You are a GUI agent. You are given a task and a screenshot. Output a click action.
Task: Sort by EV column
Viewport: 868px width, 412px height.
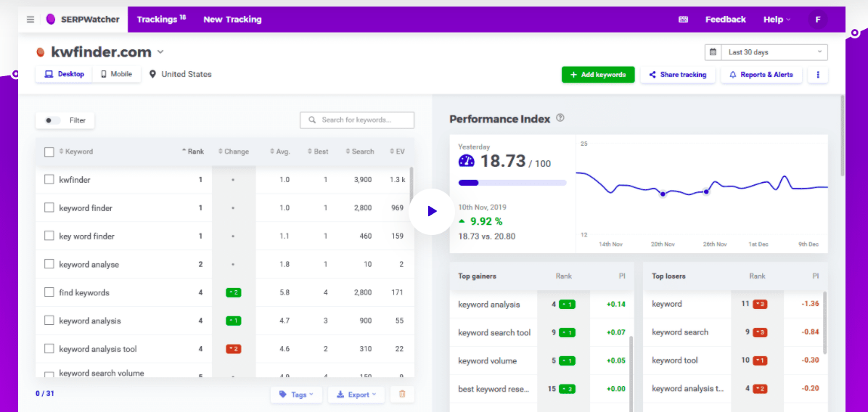point(396,152)
